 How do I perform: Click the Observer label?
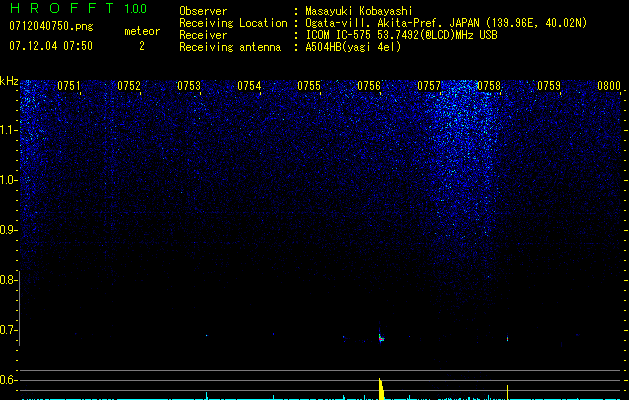(x=203, y=11)
